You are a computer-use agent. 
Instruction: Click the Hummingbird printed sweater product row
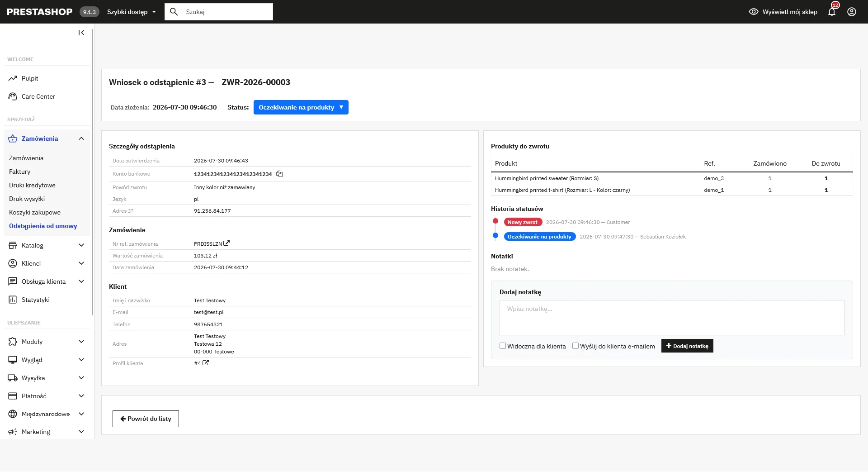(672, 178)
